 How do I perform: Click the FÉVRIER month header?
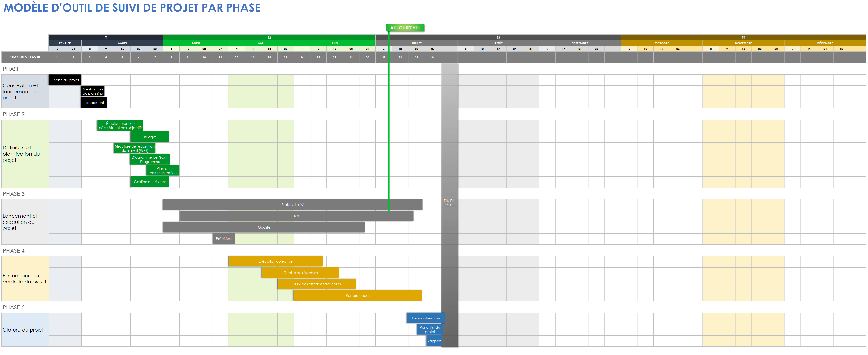coord(65,43)
